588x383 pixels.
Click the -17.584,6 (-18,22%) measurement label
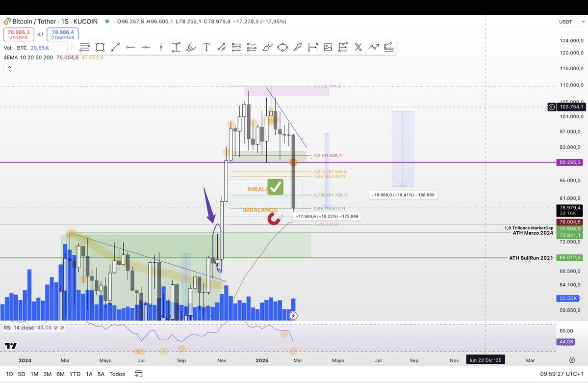327,216
